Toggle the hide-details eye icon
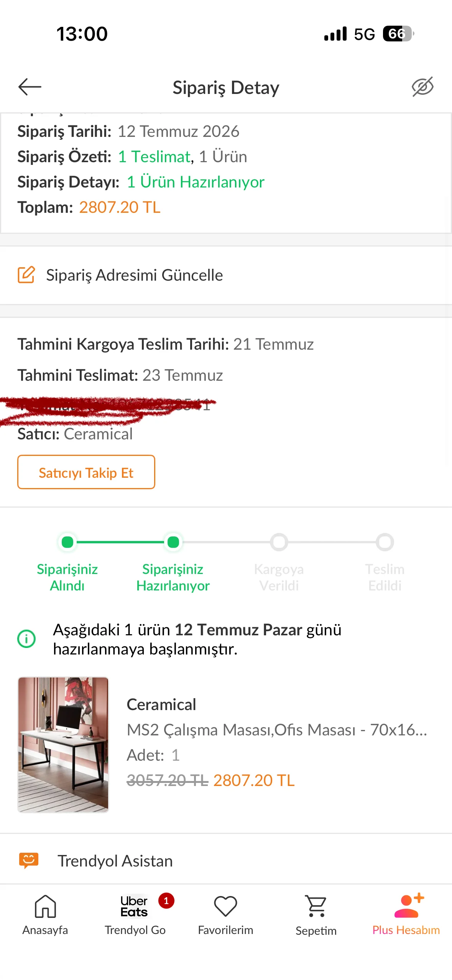 [x=422, y=87]
